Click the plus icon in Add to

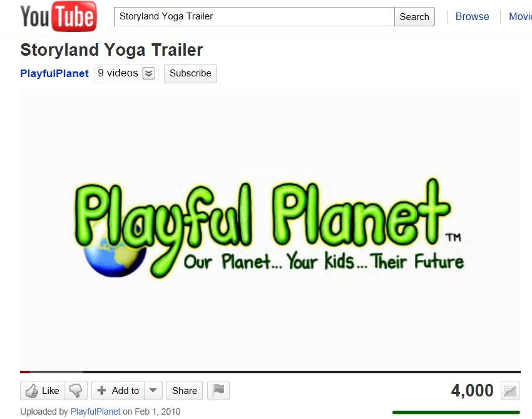pyautogui.click(x=101, y=390)
